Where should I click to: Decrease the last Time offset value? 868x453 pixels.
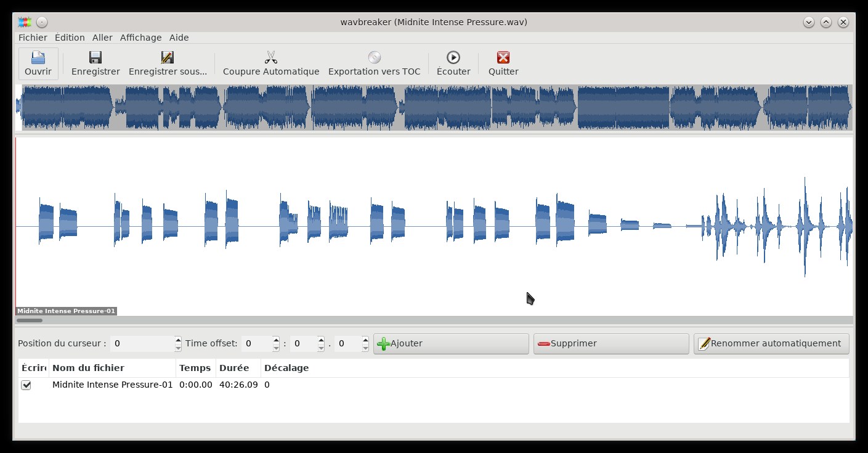[365, 348]
